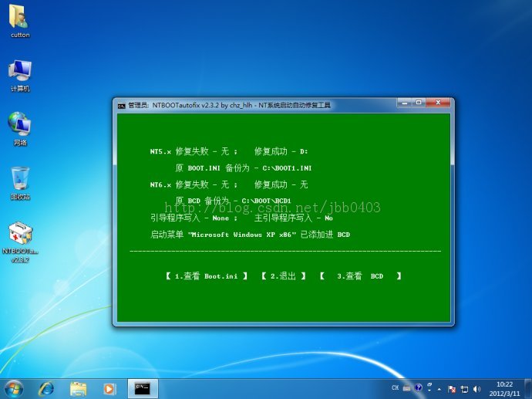The image size is (532, 399).
Task: Open the cutton user folder icon
Action: [x=19, y=21]
